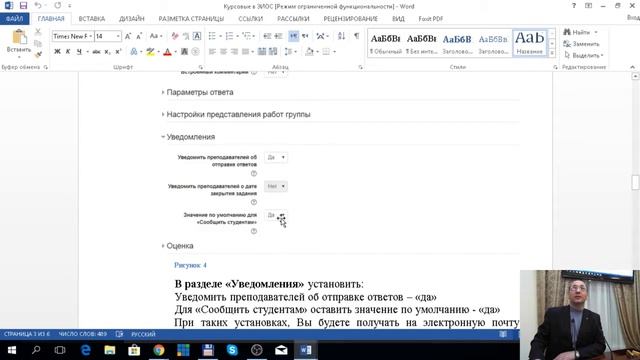
Task: Toggle Bold (Ж) formatting
Action: coord(57,52)
